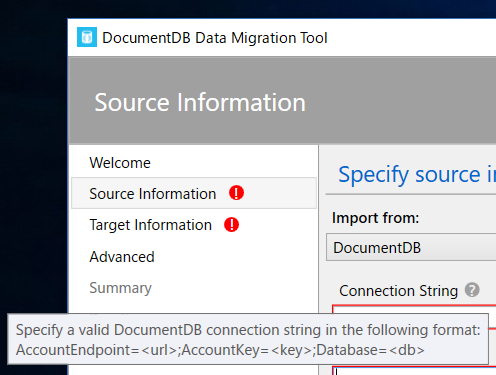This screenshot has height=375, width=496.
Task: Click the Connection String label
Action: click(x=398, y=291)
